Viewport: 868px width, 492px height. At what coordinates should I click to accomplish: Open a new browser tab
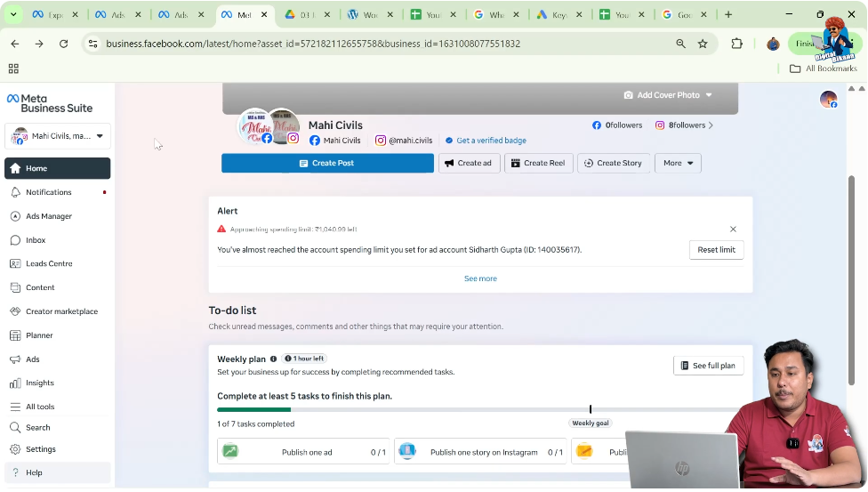tap(728, 15)
